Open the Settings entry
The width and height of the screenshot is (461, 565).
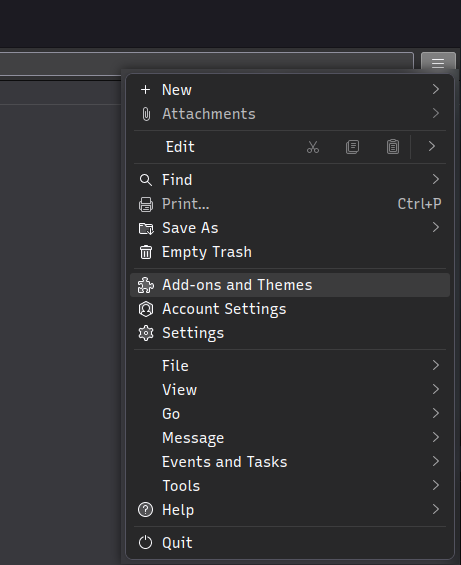tap(290, 333)
